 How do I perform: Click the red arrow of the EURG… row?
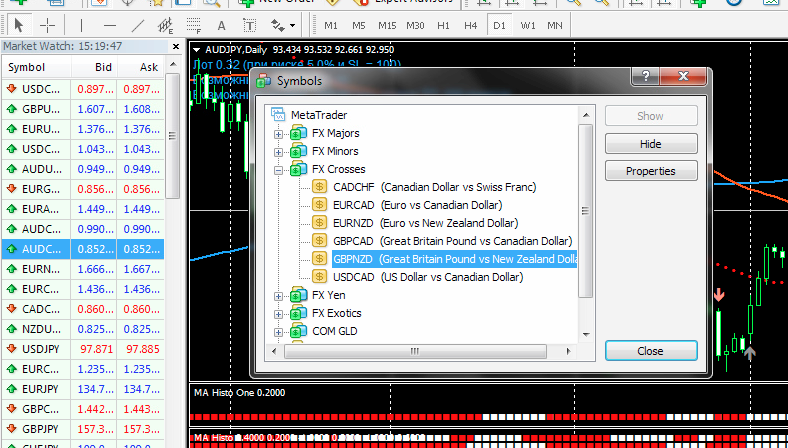pos(12,189)
